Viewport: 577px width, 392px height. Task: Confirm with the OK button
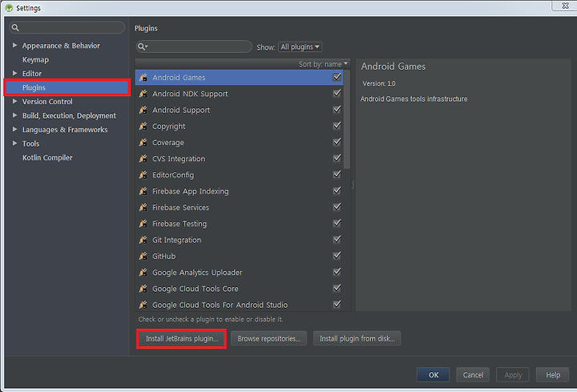[x=433, y=374]
